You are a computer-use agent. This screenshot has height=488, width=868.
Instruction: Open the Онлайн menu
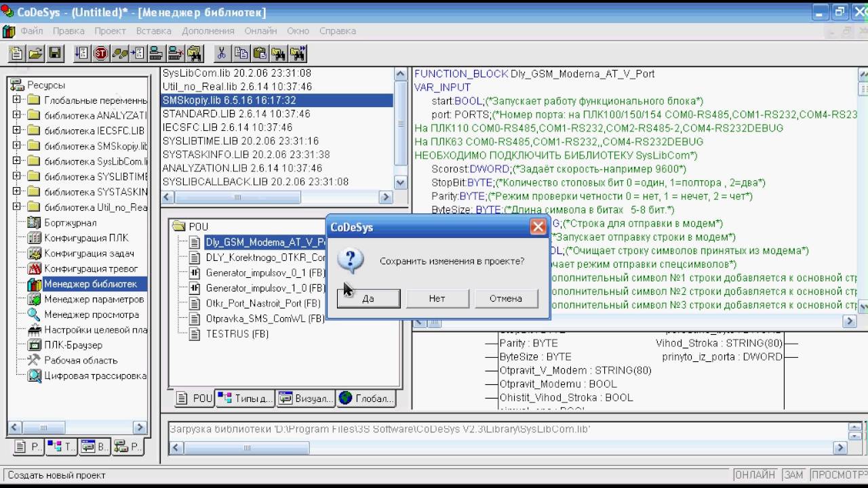(260, 31)
